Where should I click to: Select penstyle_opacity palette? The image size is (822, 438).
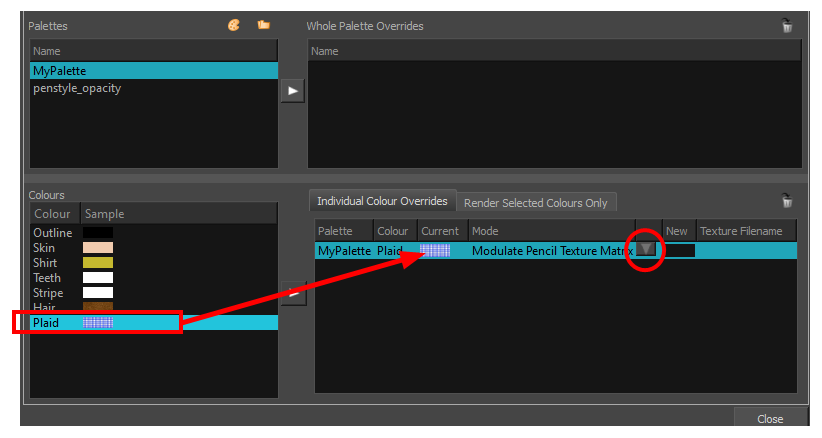[77, 88]
